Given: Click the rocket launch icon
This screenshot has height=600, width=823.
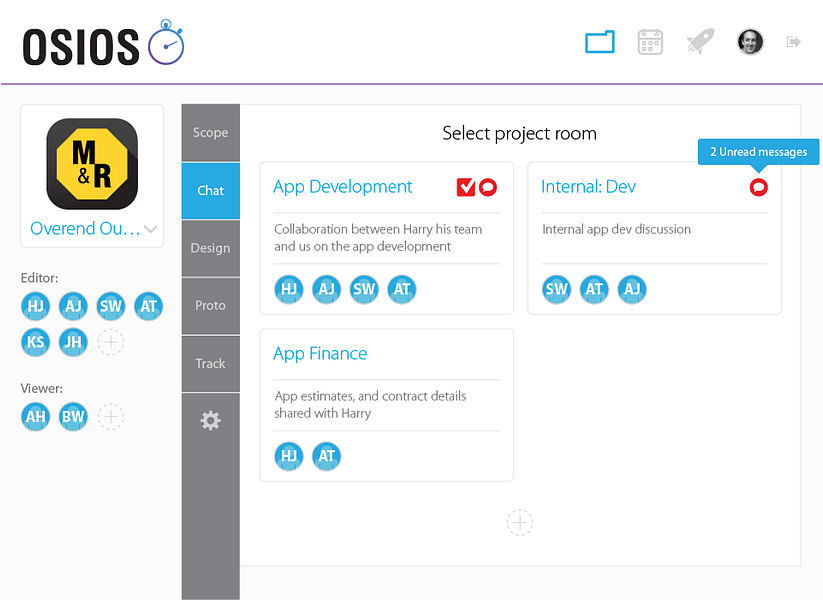Looking at the screenshot, I should coord(701,41).
